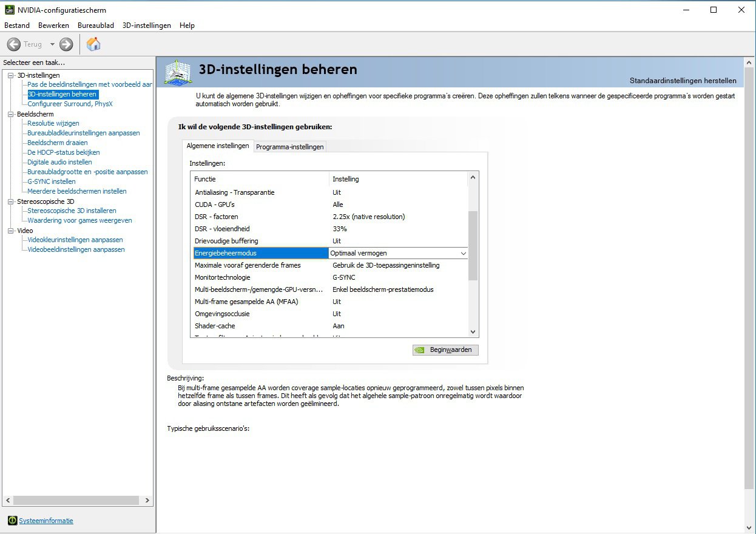The height and width of the screenshot is (534, 756).
Task: Select the Antialiasing - Transparantie row
Action: pyautogui.click(x=330, y=192)
